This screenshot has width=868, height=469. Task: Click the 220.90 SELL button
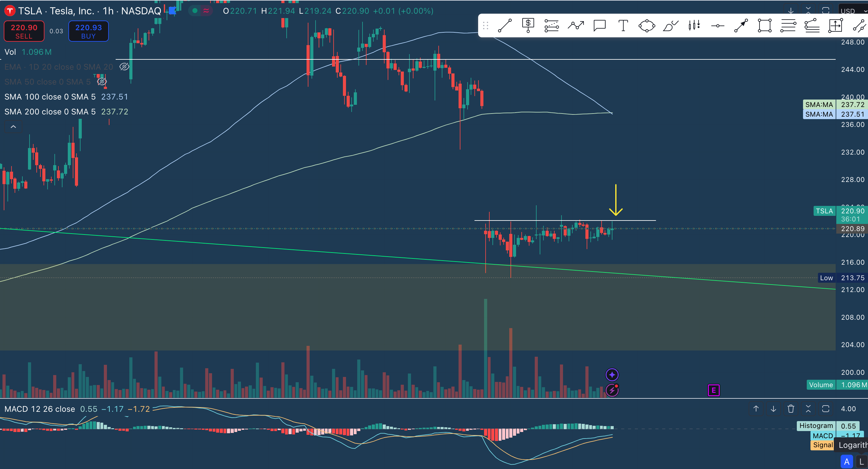pos(24,31)
